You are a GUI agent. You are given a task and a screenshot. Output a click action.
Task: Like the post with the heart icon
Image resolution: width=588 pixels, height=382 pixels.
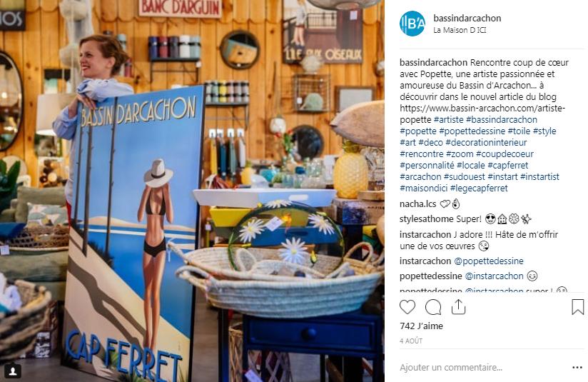point(407,307)
